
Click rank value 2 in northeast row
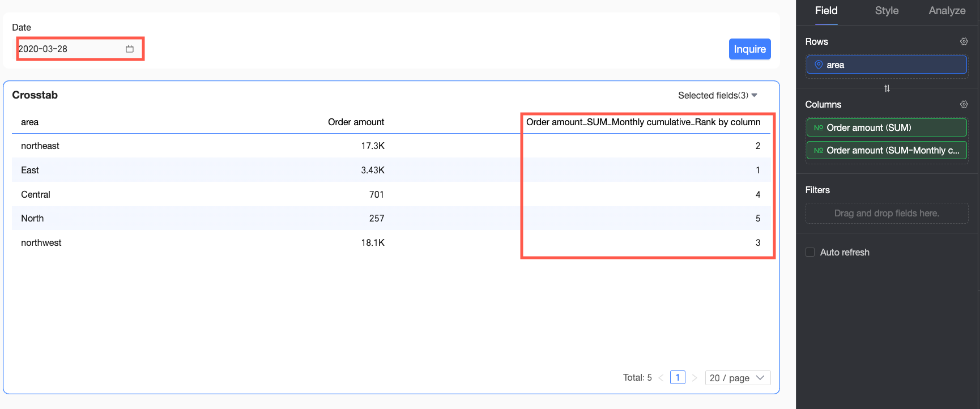click(758, 146)
